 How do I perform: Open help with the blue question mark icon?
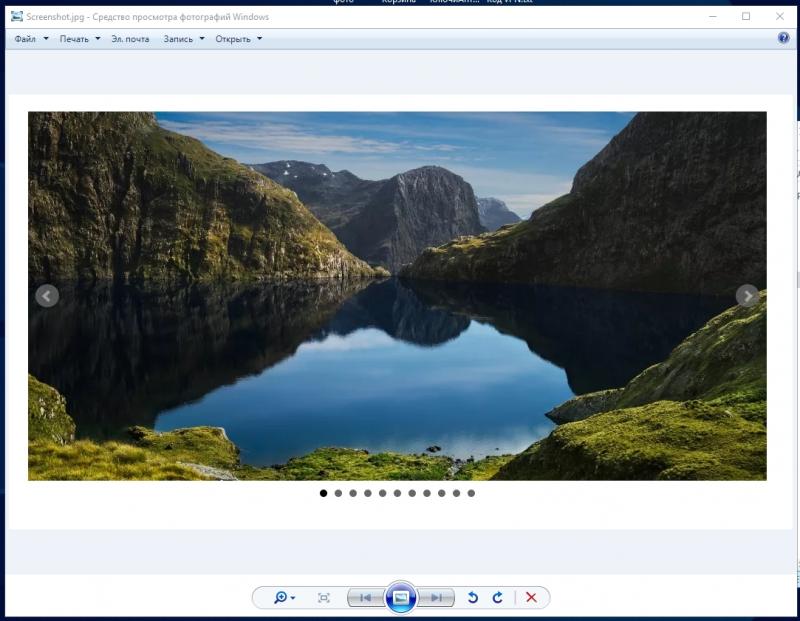783,38
